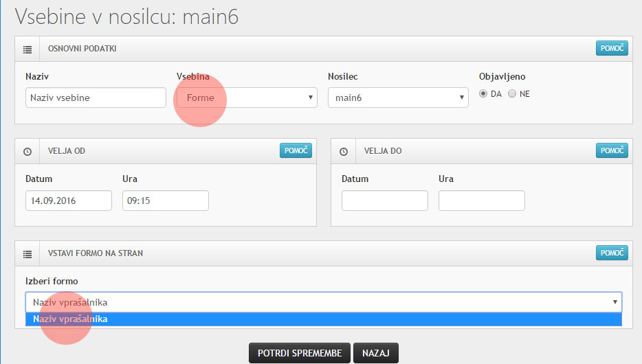Click the empty Velja do Ura field
This screenshot has height=364, width=642.
[481, 201]
